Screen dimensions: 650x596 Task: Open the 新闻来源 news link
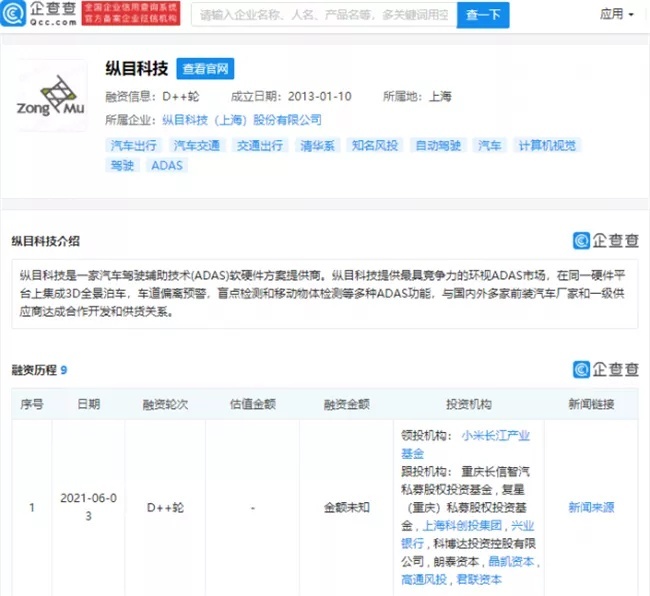(592, 507)
